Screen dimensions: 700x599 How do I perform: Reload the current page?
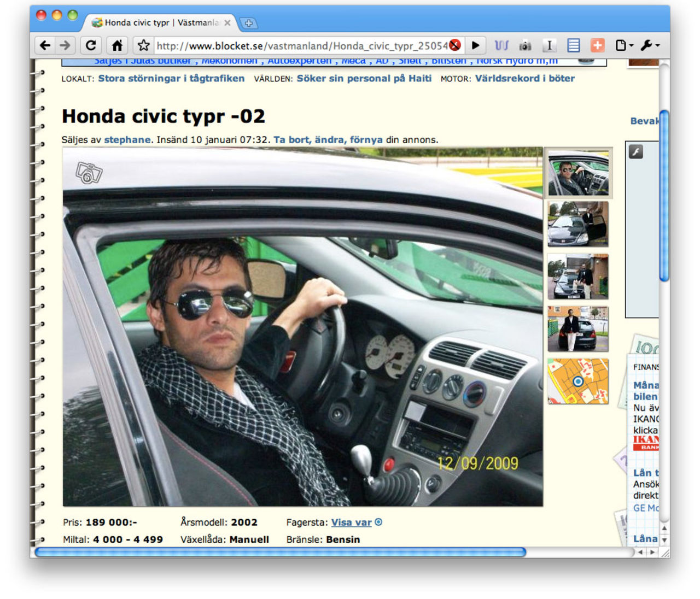click(x=91, y=45)
